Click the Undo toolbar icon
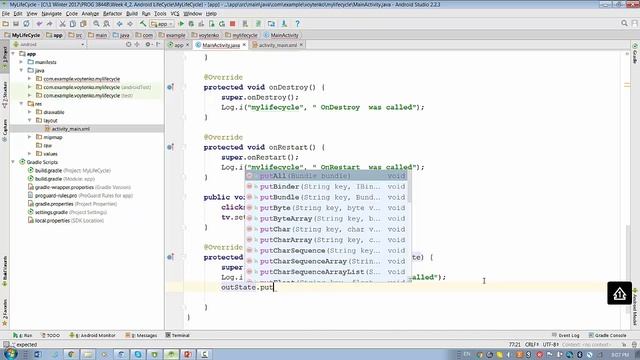The height and width of the screenshot is (360, 640). pyautogui.click(x=39, y=24)
